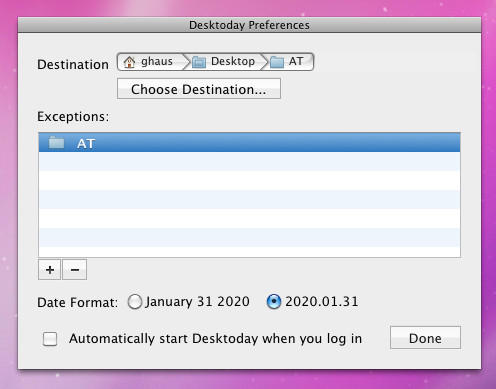Click the Exceptions: label
The image size is (496, 389).
click(x=73, y=117)
